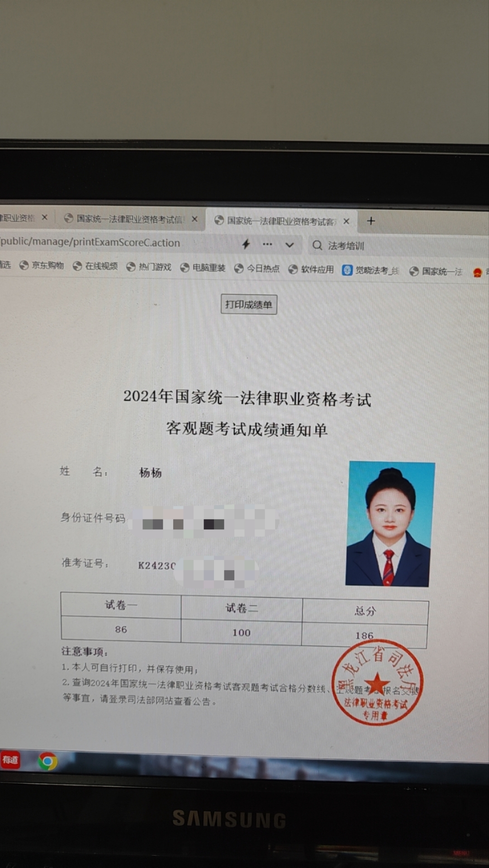Viewport: 489px width, 868px height.
Task: Click the red 法律职业资格考试 seal stamp
Action: (377, 682)
